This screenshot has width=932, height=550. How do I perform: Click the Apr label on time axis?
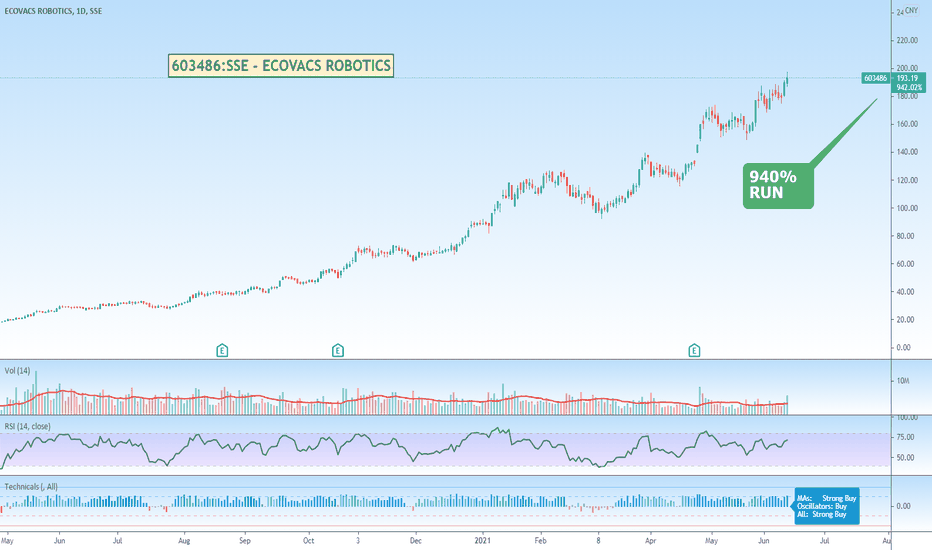tap(650, 540)
